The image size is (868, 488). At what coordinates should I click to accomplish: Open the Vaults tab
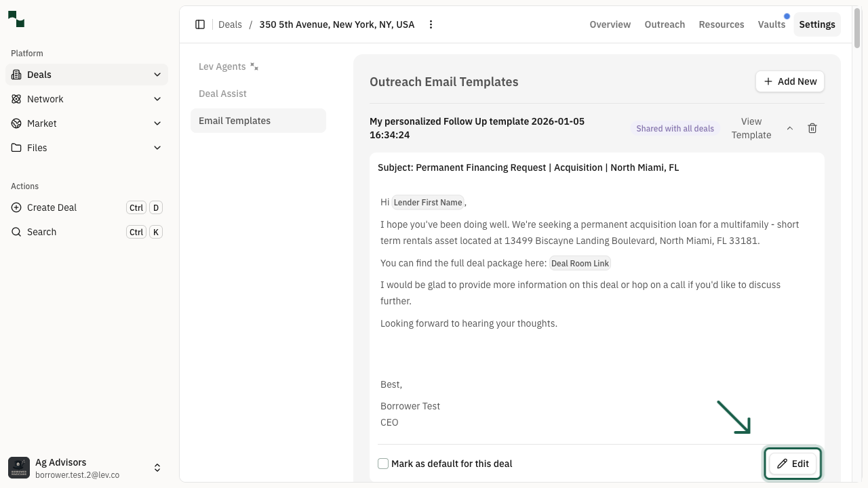(771, 24)
